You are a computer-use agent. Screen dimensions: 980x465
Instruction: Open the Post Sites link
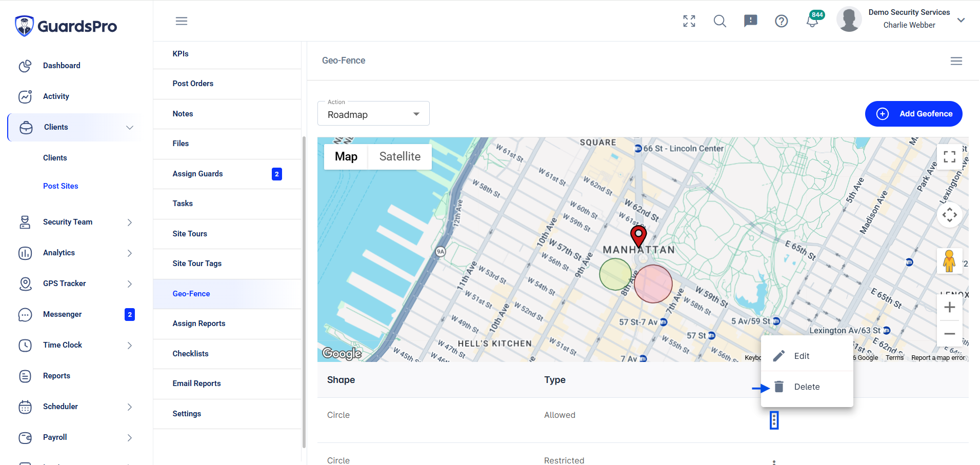(x=61, y=186)
